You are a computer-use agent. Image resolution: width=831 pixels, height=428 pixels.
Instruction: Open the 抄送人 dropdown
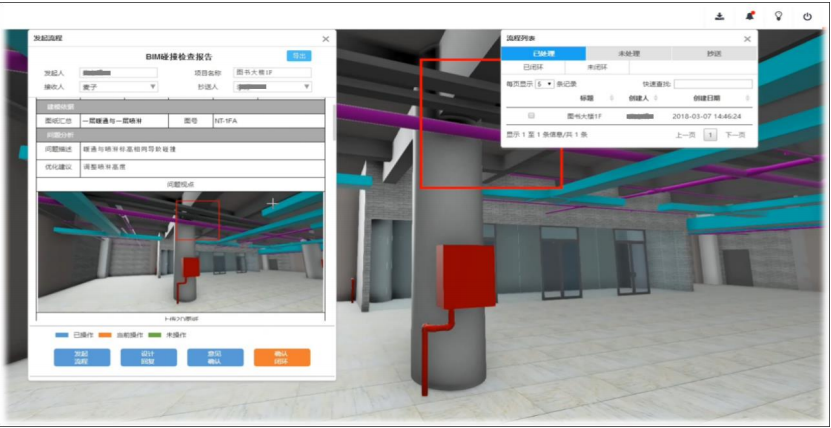pyautogui.click(x=272, y=87)
